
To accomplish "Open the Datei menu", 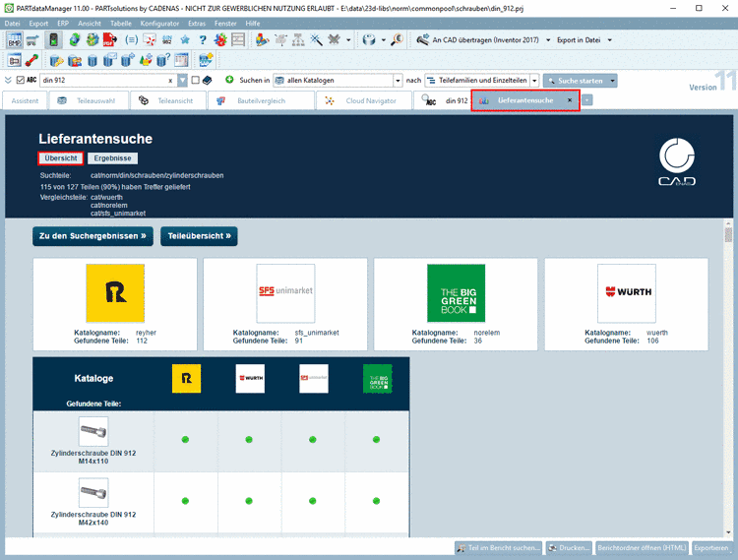I will (x=12, y=23).
